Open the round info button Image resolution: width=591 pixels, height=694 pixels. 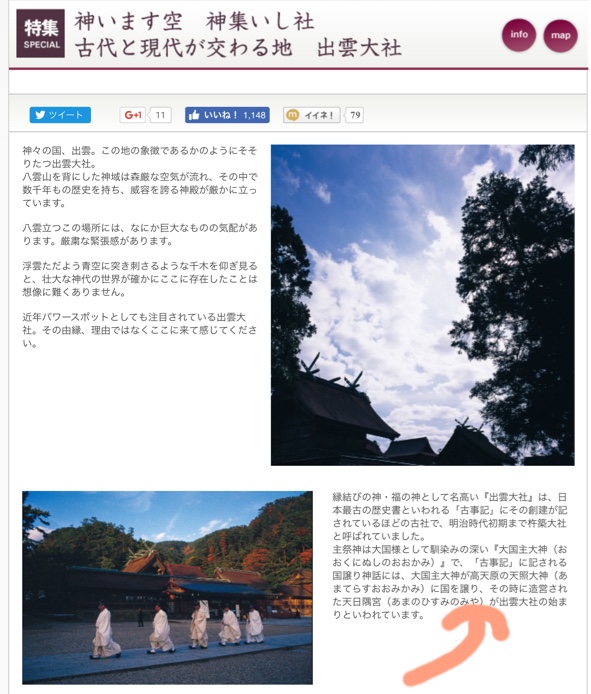click(519, 35)
